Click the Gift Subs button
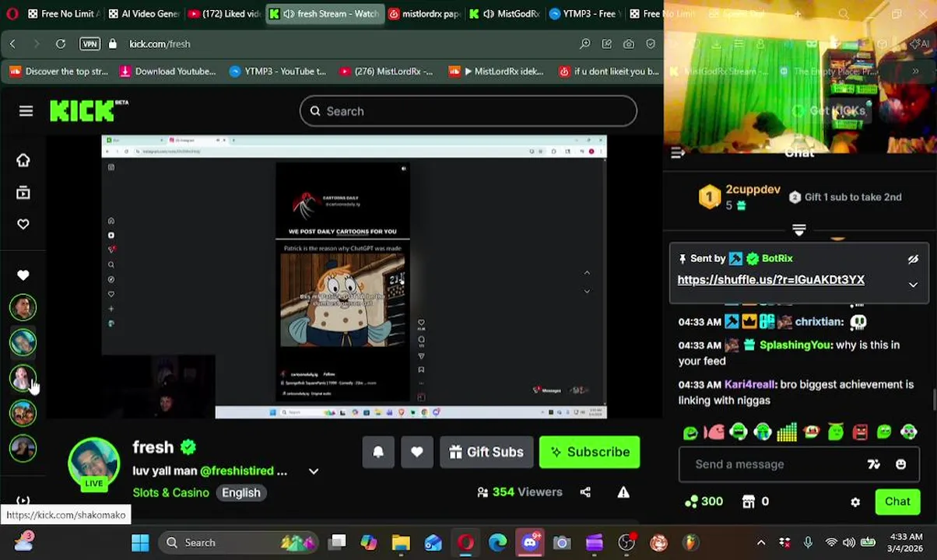 click(486, 452)
